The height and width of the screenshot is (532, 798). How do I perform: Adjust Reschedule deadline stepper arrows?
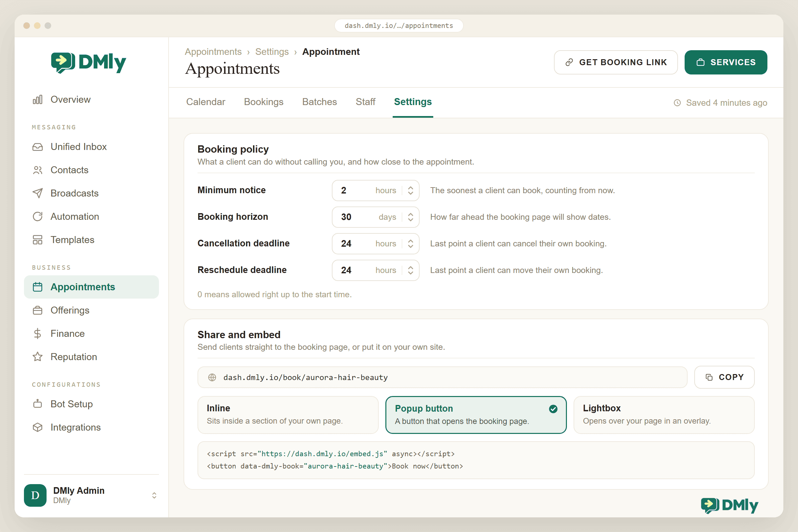tap(411, 270)
